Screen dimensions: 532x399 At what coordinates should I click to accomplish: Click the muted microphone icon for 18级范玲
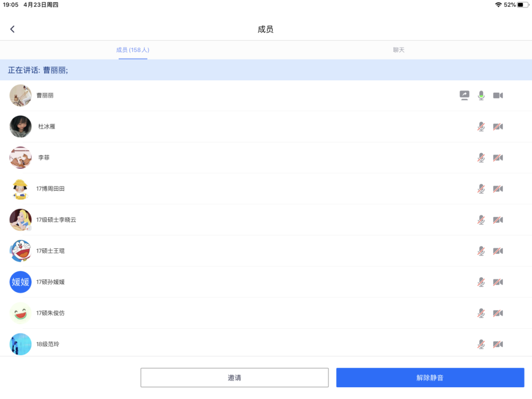pyautogui.click(x=481, y=344)
